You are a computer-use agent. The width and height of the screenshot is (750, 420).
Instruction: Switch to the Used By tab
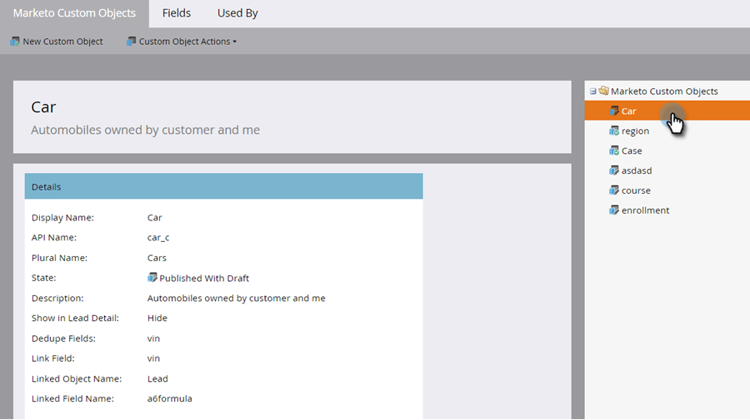[x=237, y=13]
